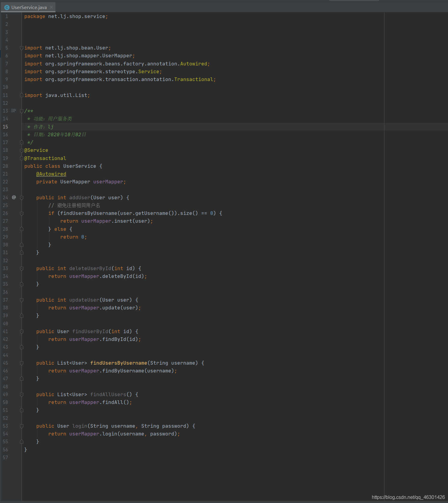Click the findUserById method name
The image size is (448, 503).
(x=90, y=332)
